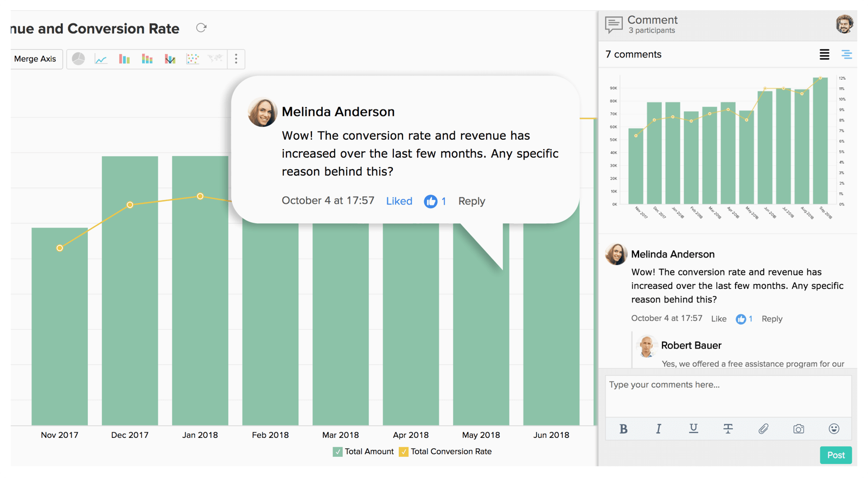Toggle bold formatting in comment editor
The width and height of the screenshot is (868, 478).
pos(623,429)
